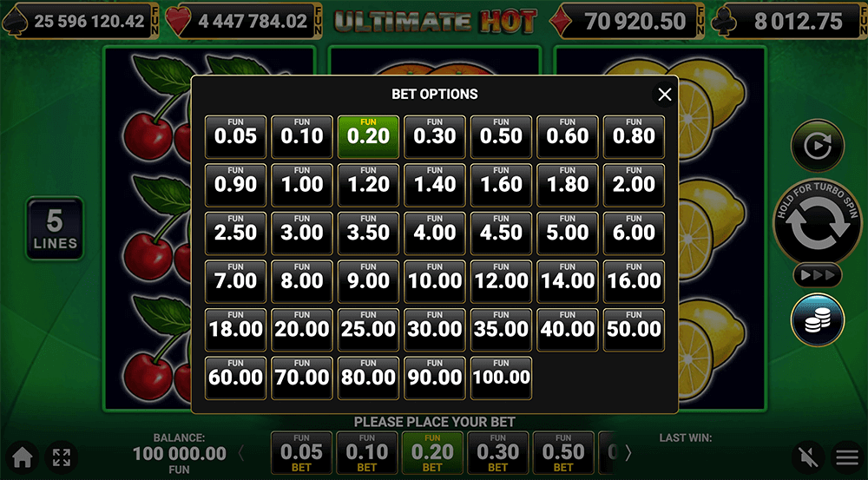This screenshot has width=868, height=480.
Task: Select the 3.50 bet tile
Action: (x=368, y=233)
